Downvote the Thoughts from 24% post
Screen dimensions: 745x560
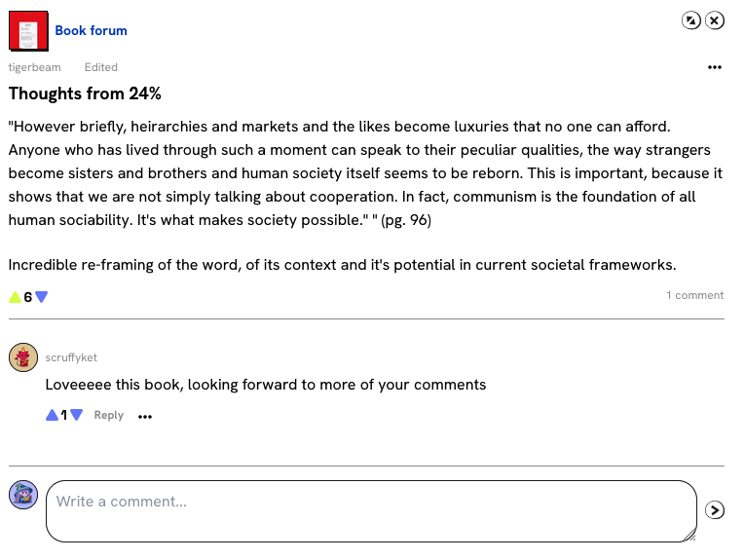point(41,297)
